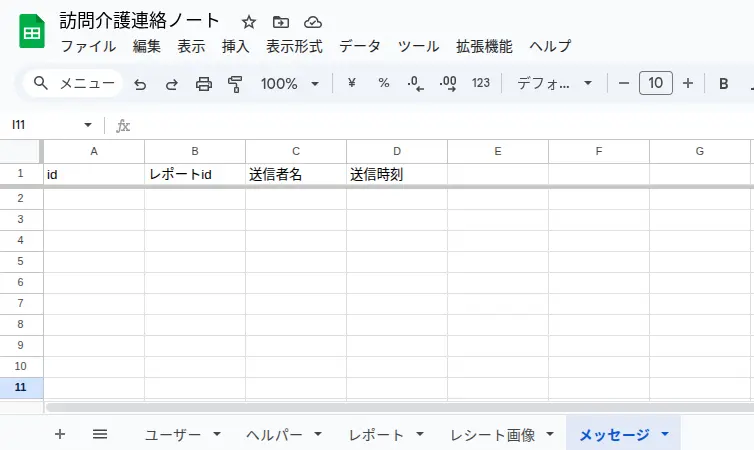Toggle bold formatting
This screenshot has width=754, height=450.
coord(724,84)
